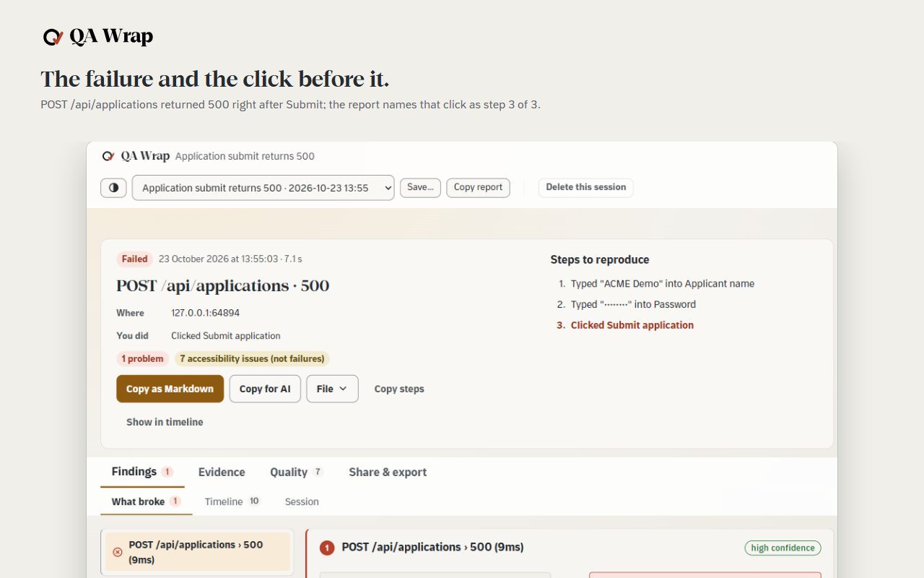Click step 1 Typed ACME Demo
The height and width of the screenshot is (578, 924).
coord(663,284)
